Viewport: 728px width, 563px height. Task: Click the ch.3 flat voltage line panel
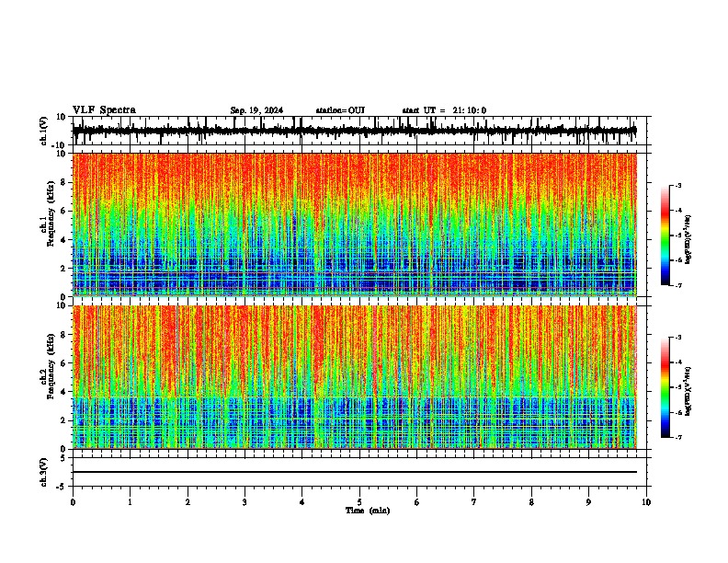(358, 472)
